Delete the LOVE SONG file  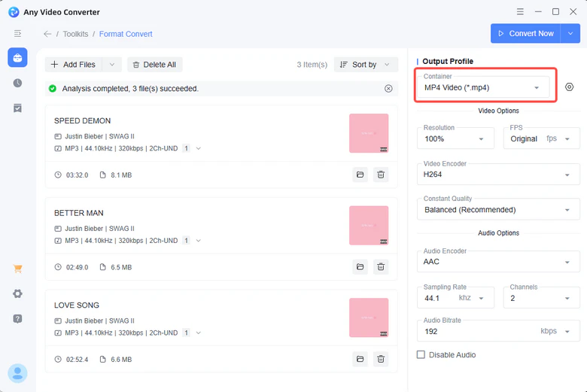381,359
